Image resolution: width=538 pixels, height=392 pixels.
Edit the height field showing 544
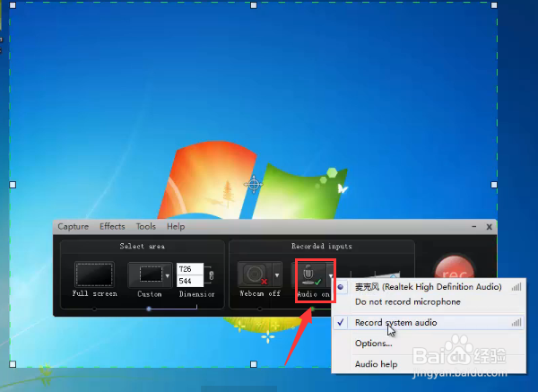[190, 281]
